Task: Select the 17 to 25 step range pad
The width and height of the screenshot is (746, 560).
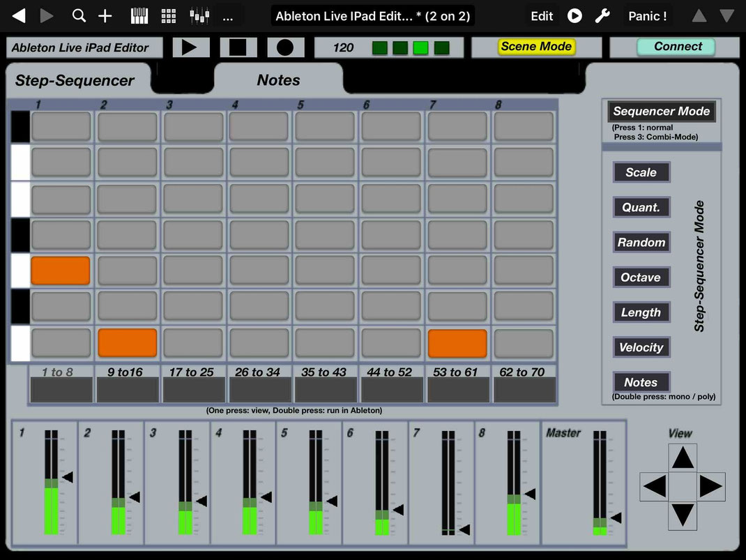Action: pyautogui.click(x=194, y=390)
